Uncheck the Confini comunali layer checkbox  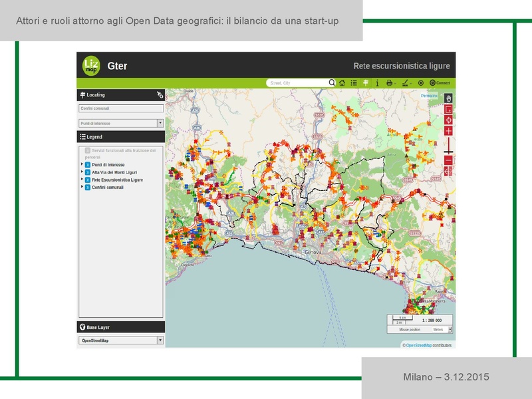[87, 188]
